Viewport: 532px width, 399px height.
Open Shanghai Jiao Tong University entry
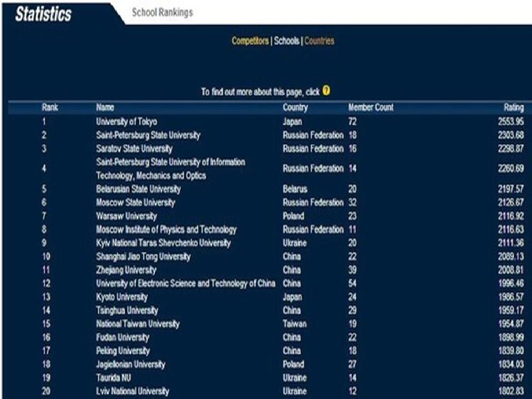coord(143,257)
